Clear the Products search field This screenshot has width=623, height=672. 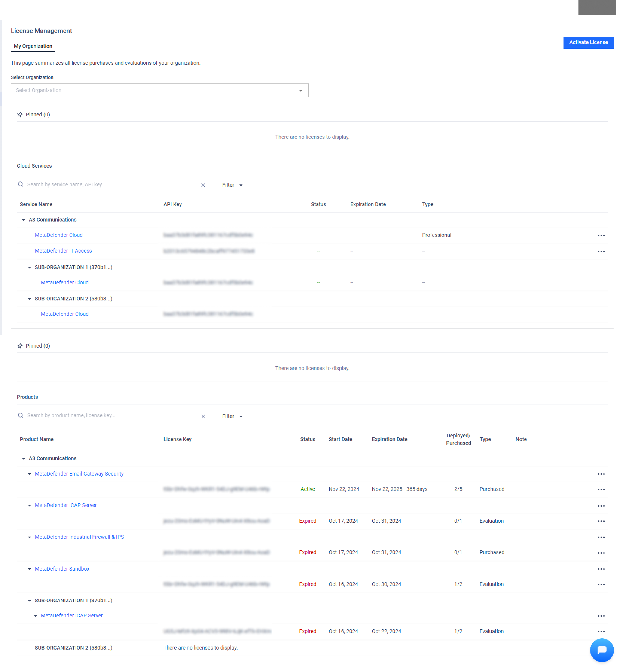[203, 416]
